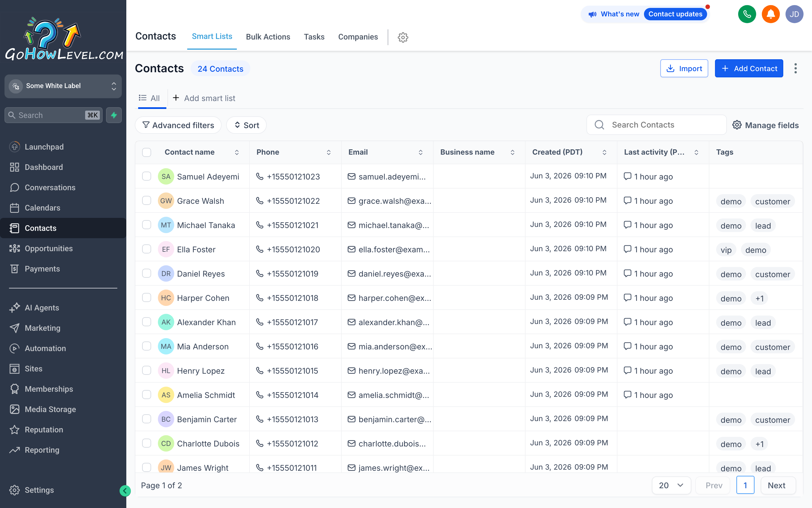Open the Sort options button
This screenshot has width=812, height=508.
click(246, 125)
